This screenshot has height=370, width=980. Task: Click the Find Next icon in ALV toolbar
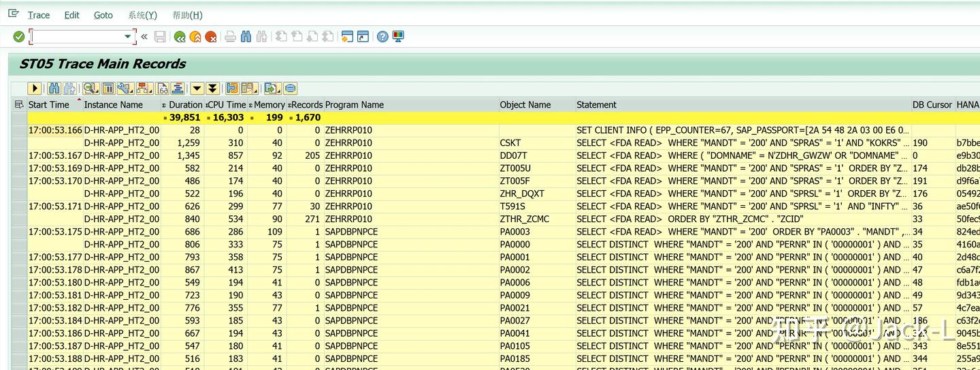point(69,89)
